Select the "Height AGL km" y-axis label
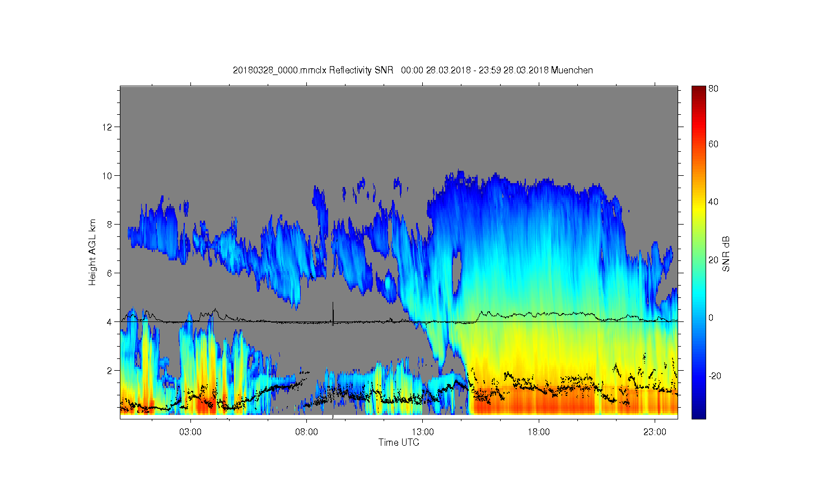Screen dimensions: 840x504 coord(92,252)
